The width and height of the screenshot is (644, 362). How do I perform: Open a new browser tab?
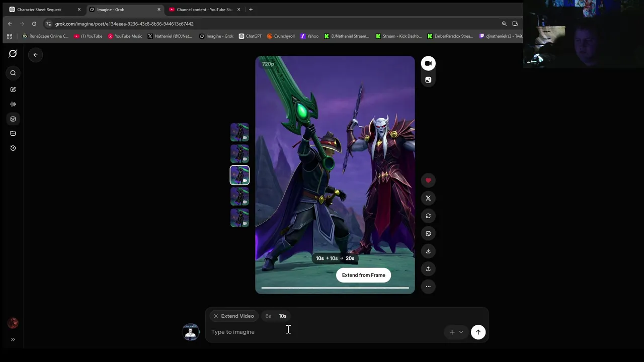(x=251, y=10)
